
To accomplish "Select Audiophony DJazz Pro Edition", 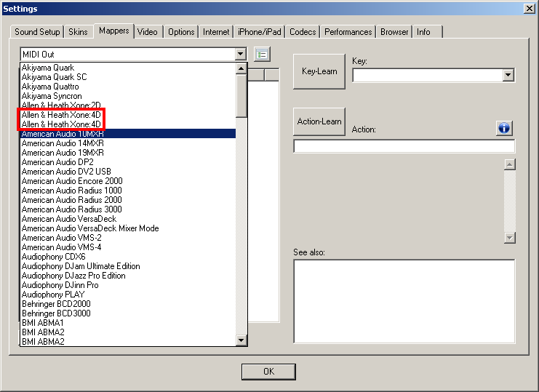I will click(128, 276).
